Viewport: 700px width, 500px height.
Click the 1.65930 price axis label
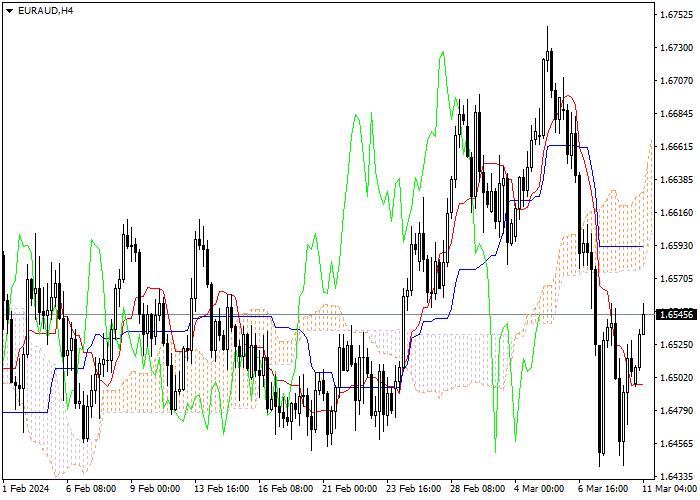coord(676,246)
